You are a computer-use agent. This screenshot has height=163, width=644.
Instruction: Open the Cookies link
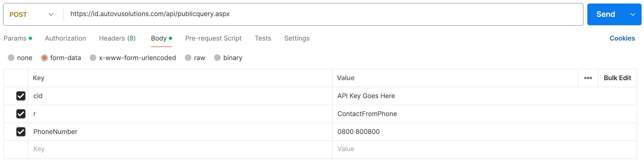(x=622, y=38)
